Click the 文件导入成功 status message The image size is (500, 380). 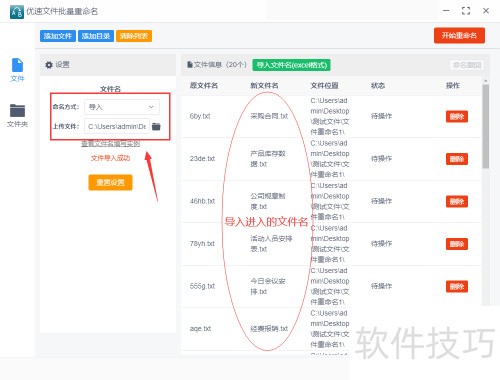(110, 158)
